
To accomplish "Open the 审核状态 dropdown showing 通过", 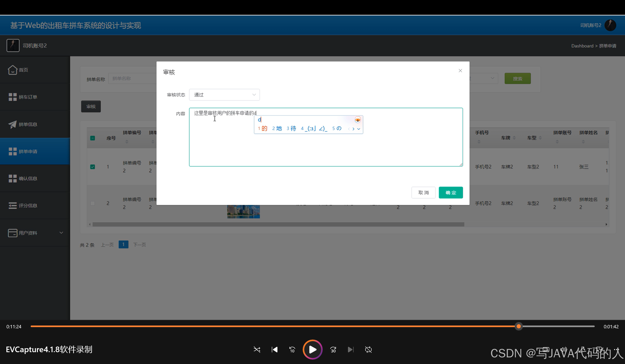I will 224,95.
